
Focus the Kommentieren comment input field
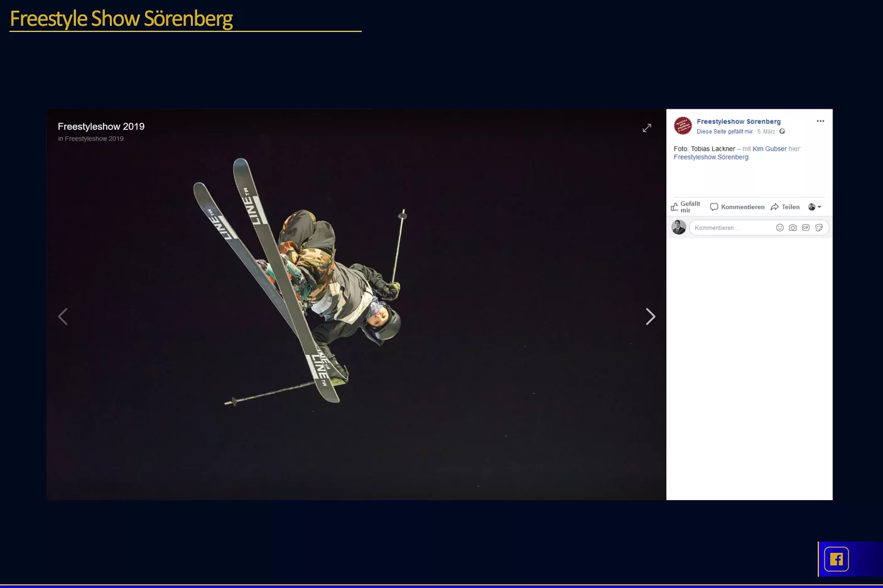[732, 228]
